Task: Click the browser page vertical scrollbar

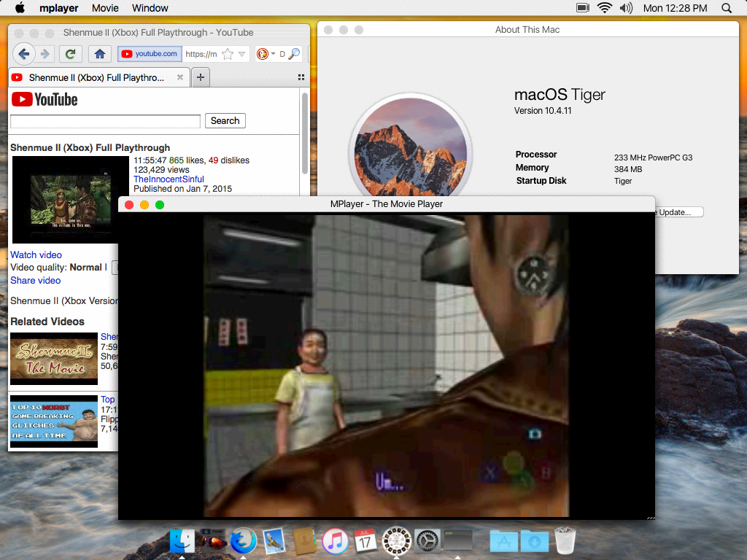Action: (304, 133)
